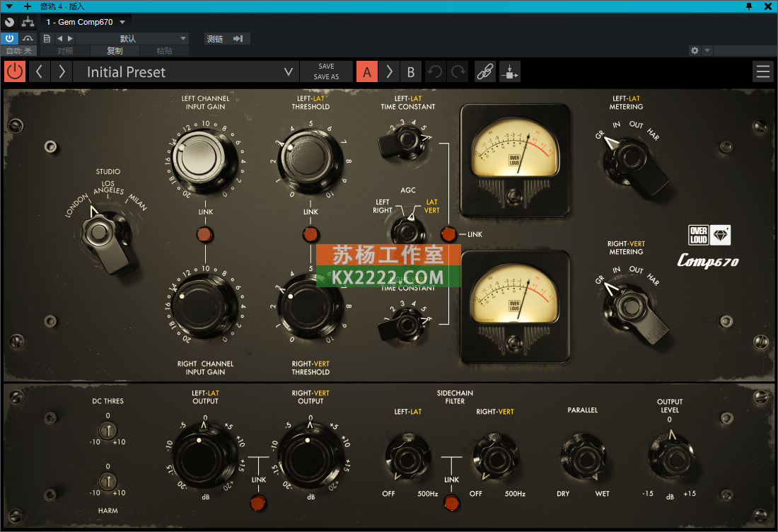Click the Comp670 logo text
The image size is (778, 532).
pos(707,260)
